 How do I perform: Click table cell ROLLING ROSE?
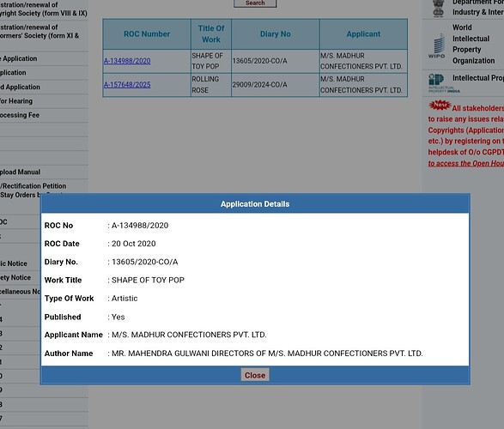click(x=211, y=85)
